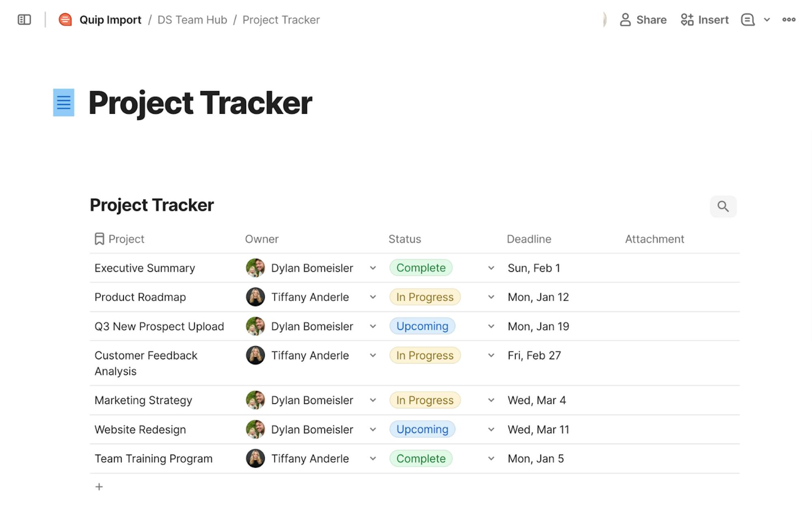Click the Deadline column header
812x508 pixels.
point(529,239)
